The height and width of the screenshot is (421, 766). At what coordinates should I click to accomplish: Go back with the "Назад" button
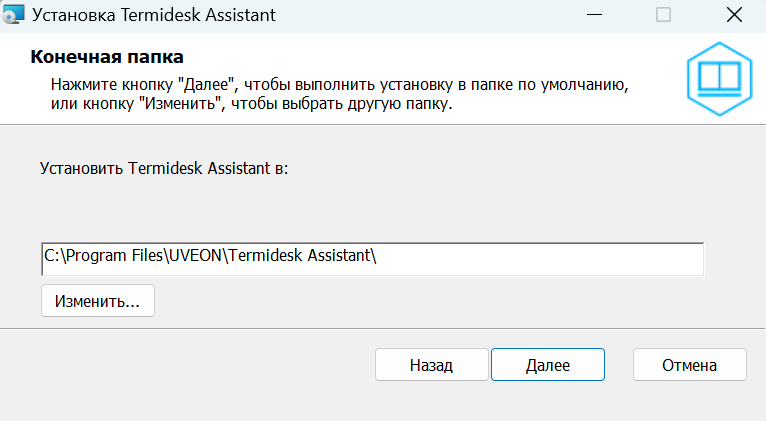431,365
